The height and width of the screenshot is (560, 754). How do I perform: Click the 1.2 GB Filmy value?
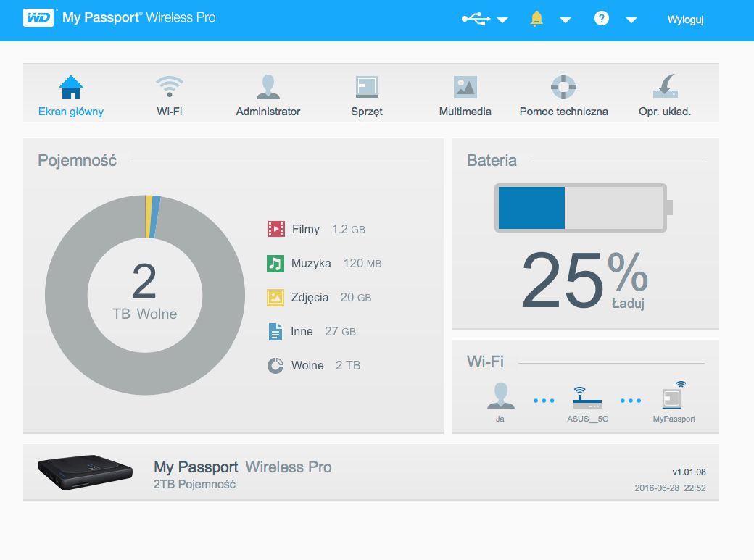[x=349, y=229]
